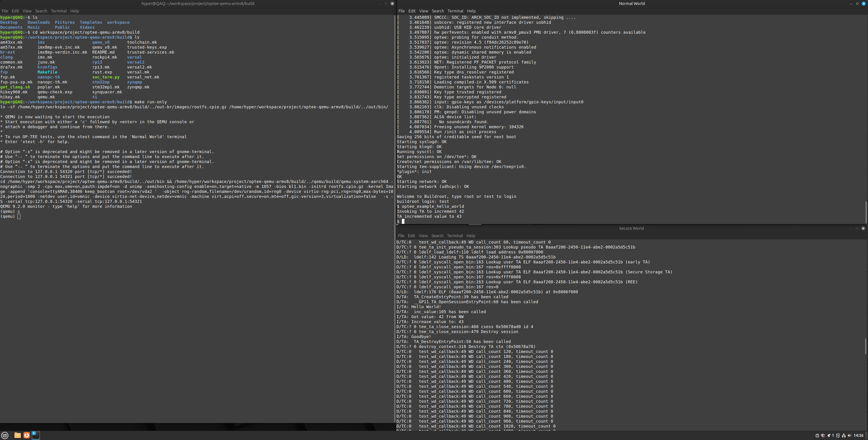Show notifications via the bell tray icon
868x440 pixels.
(829, 436)
